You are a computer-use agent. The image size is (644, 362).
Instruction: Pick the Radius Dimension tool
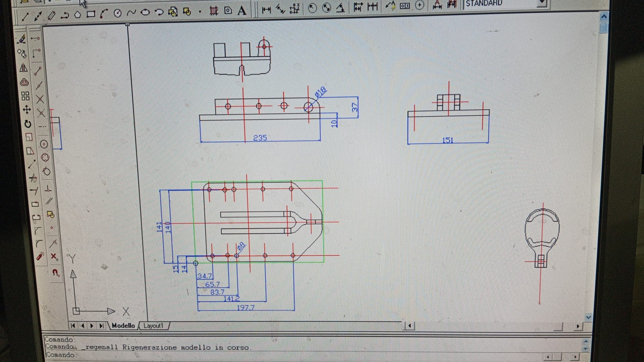click(x=312, y=8)
